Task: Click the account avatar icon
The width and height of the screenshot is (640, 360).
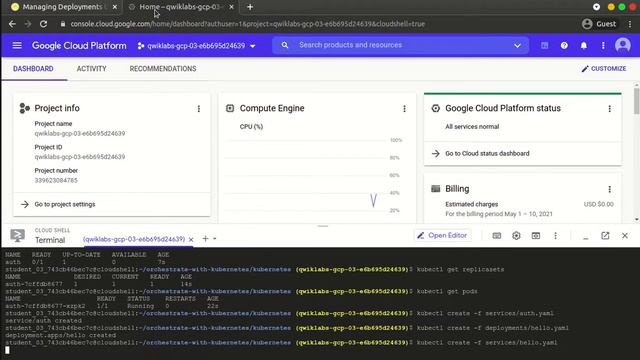Action: (x=622, y=45)
